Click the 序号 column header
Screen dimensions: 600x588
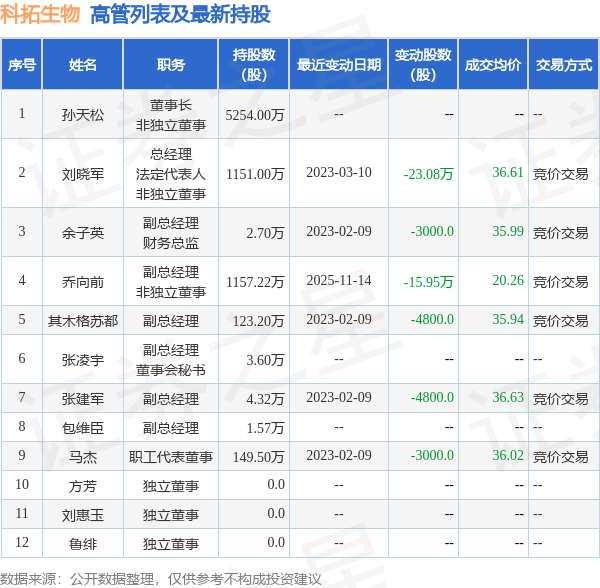[22, 64]
